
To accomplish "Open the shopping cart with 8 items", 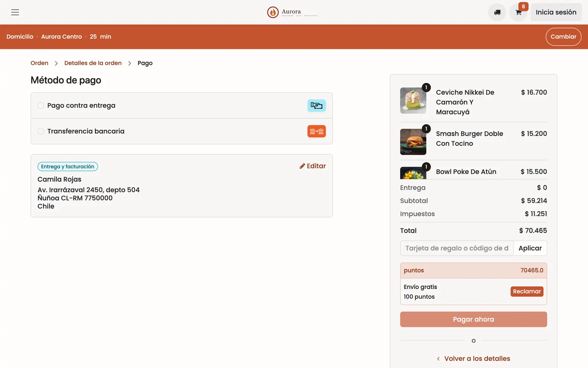I will click(x=519, y=12).
